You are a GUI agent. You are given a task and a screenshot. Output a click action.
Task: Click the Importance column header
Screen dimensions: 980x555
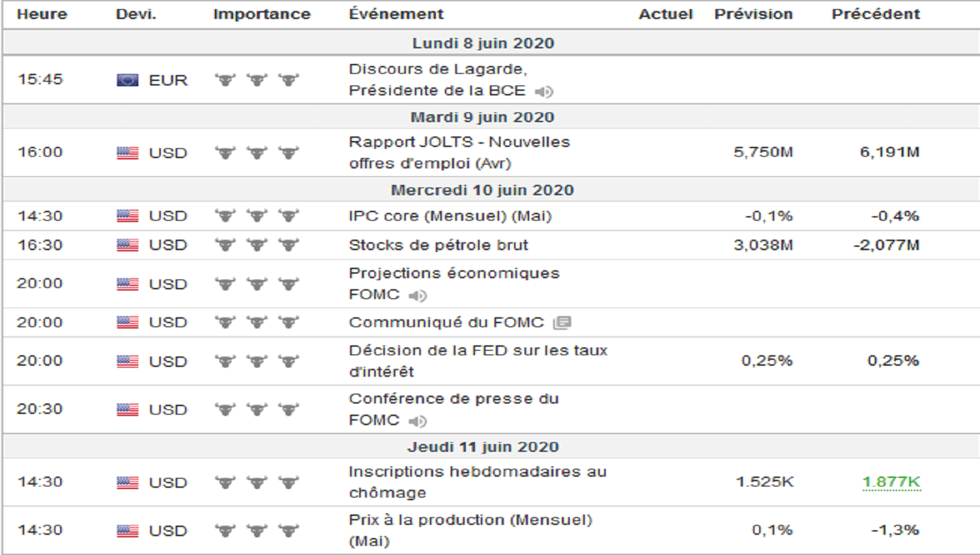point(261,14)
